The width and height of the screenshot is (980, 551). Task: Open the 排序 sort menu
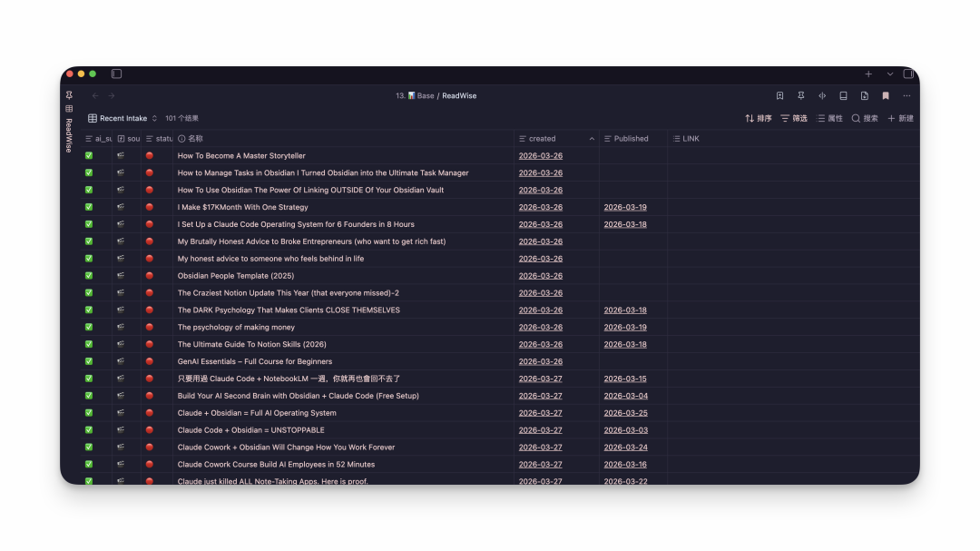point(758,118)
